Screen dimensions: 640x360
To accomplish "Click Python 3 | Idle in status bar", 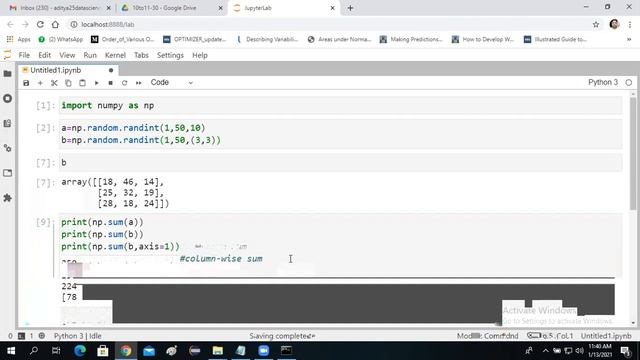I will (78, 336).
